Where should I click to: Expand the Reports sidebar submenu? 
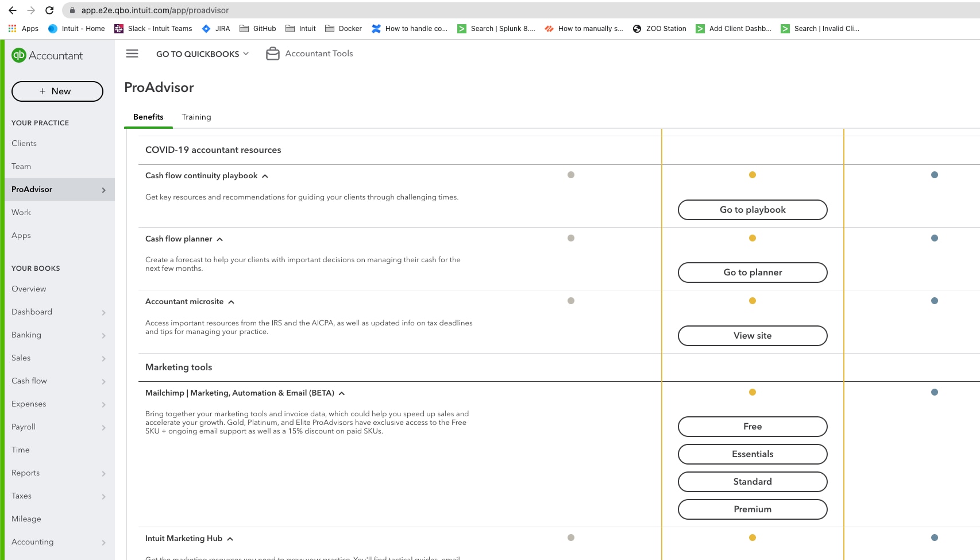pos(104,473)
